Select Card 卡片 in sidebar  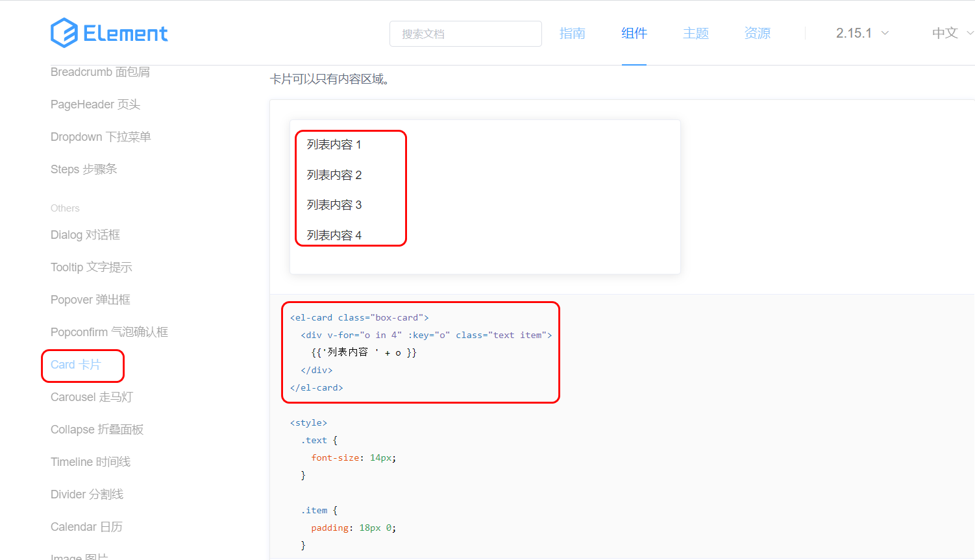[75, 365]
